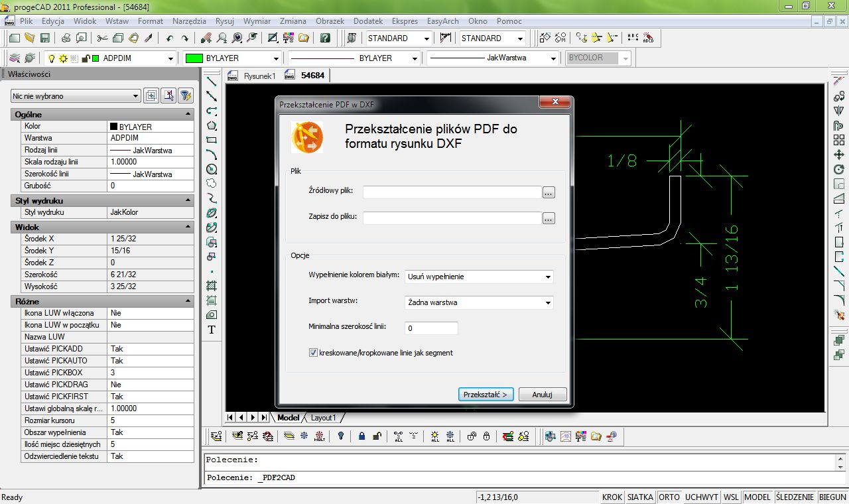Image resolution: width=849 pixels, height=504 pixels.
Task: Open the ADPDIM layer dropdown
Action: [171, 58]
